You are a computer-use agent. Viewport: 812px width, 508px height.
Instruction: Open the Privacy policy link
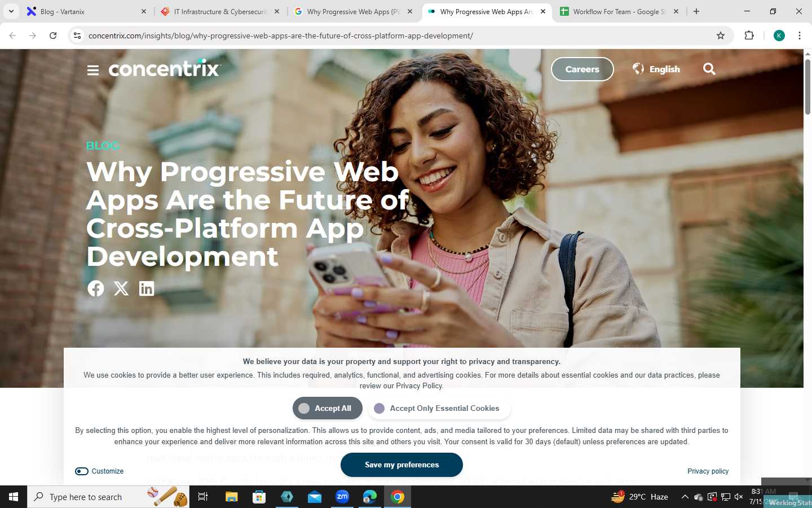708,471
